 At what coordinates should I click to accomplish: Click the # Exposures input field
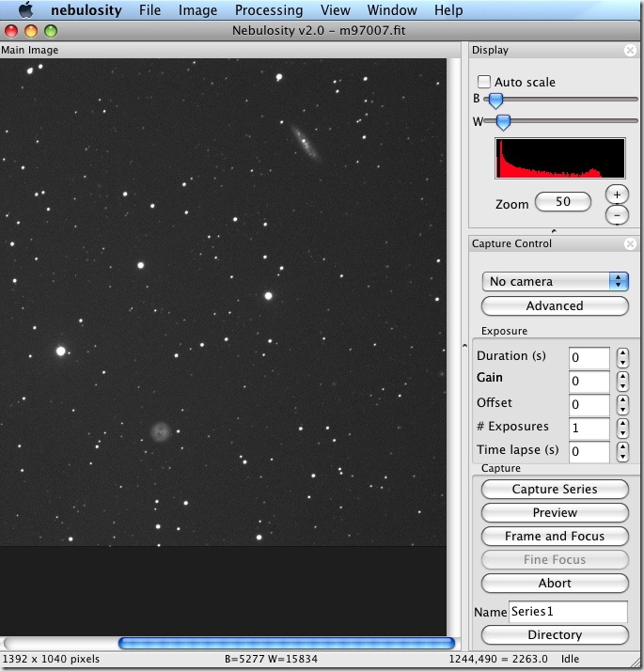pos(589,429)
